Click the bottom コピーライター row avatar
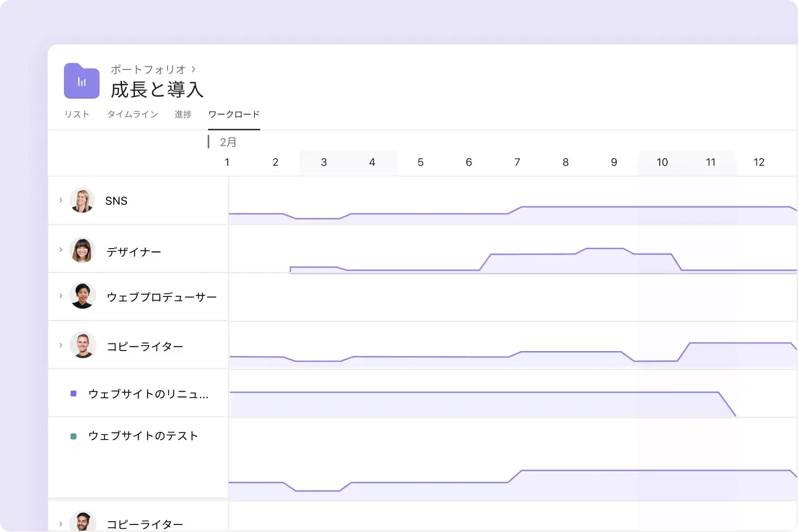 [x=82, y=522]
